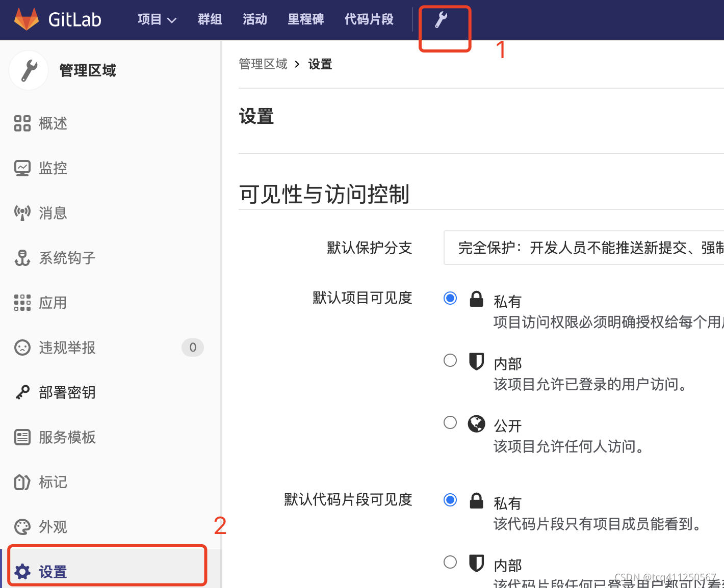Screen dimensions: 724x588
Task: Select 公开 for default project visibility
Action: [x=450, y=422]
